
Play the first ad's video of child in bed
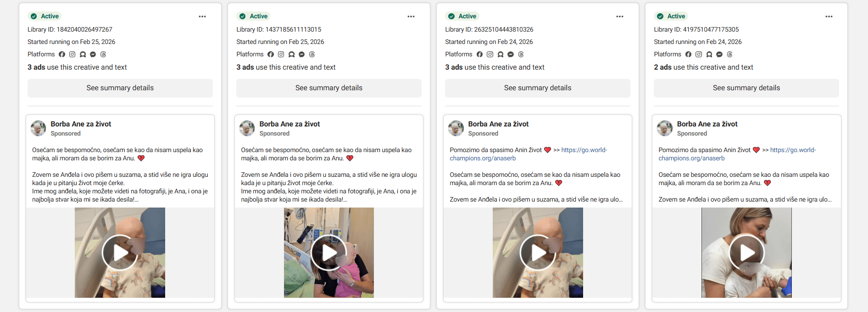120,252
